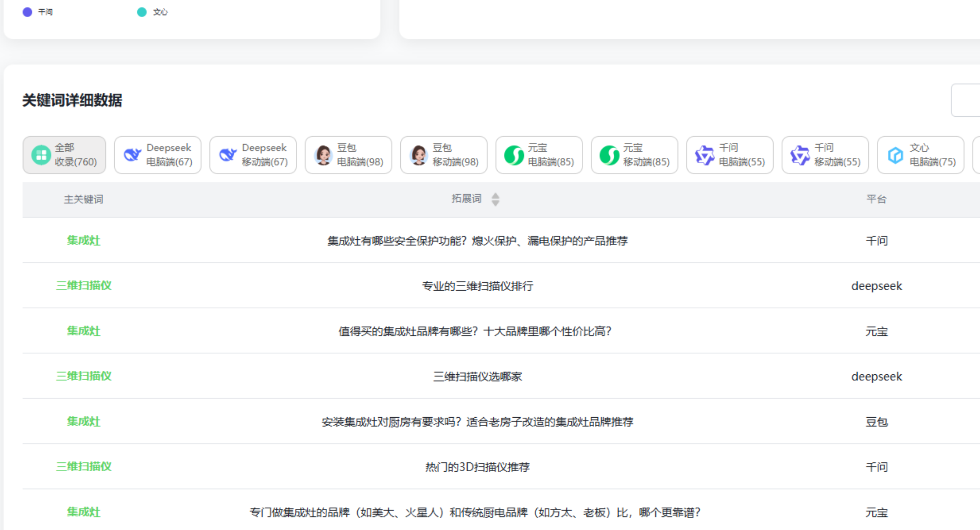The height and width of the screenshot is (530, 980).
Task: Switch to the 元宝 移动端(85) tab
Action: [634, 155]
